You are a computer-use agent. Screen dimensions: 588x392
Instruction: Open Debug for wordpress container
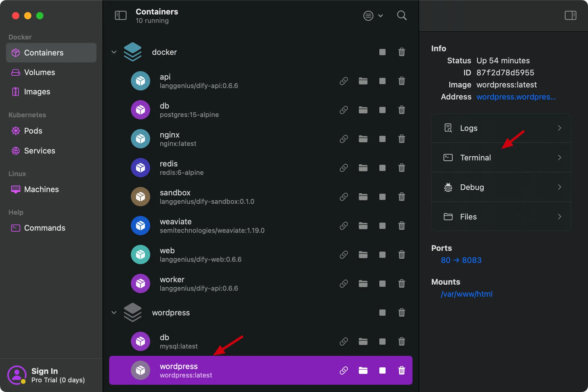tap(501, 187)
